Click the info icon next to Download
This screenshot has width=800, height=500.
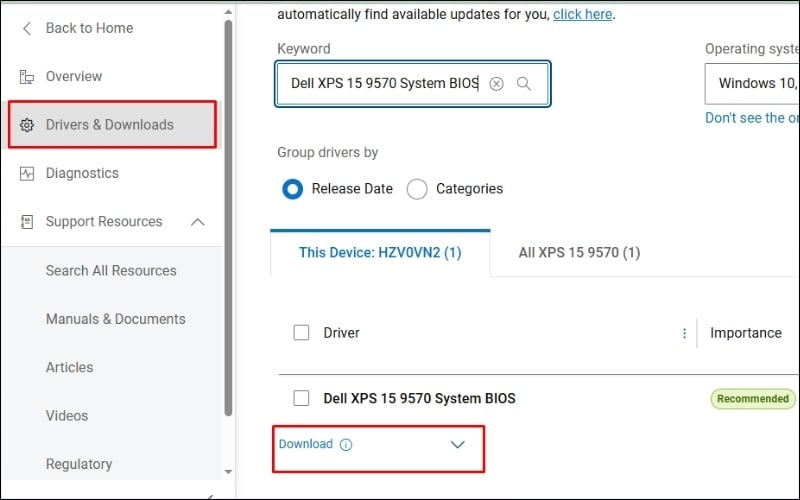pyautogui.click(x=345, y=445)
